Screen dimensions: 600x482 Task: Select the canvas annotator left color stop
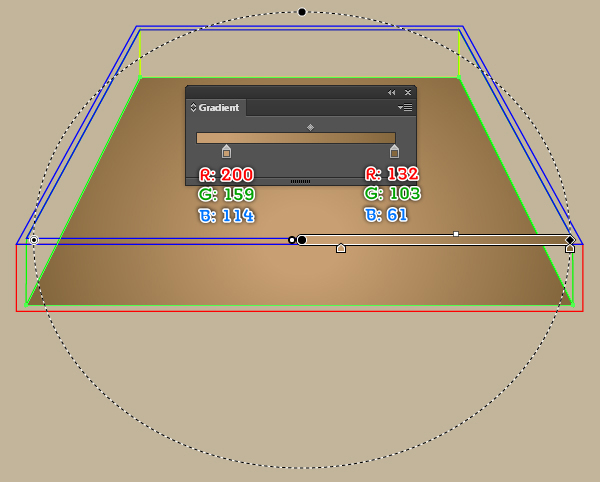(x=341, y=248)
